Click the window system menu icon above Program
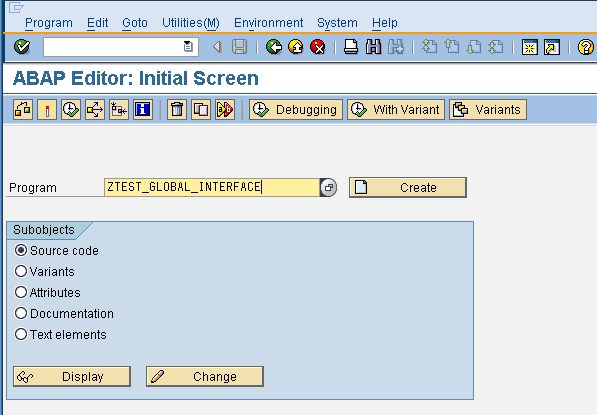The width and height of the screenshot is (597, 415). click(x=16, y=7)
